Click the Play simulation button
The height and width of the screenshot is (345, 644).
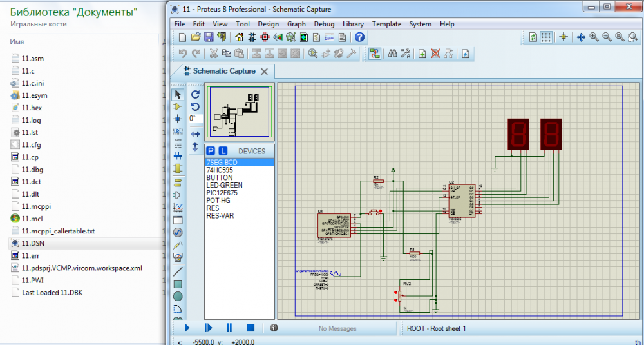(x=187, y=328)
